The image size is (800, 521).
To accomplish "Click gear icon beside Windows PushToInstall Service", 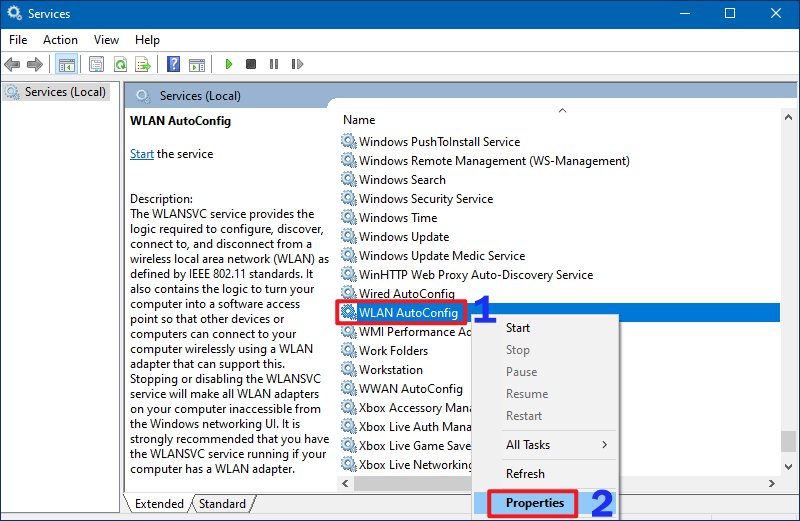I will (349, 141).
